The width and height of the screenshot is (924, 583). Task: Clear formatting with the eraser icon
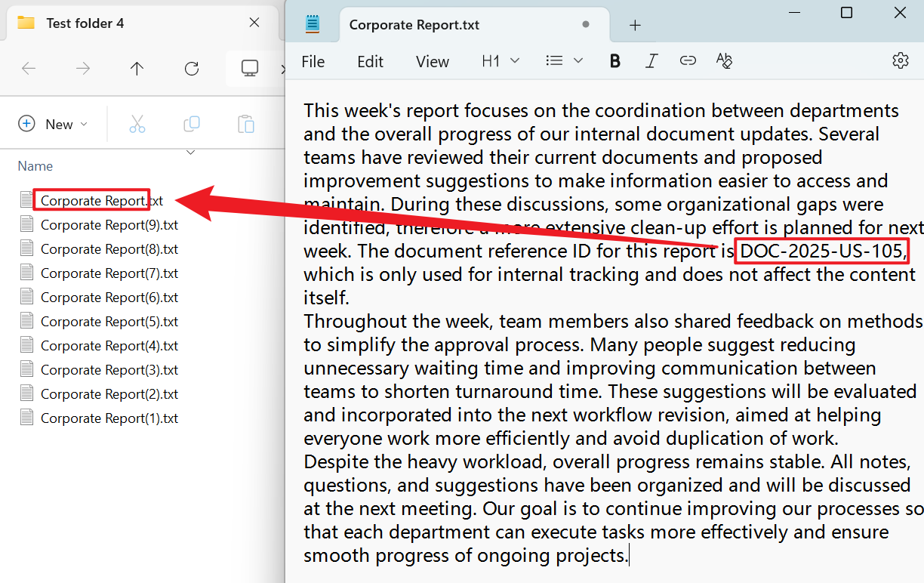(724, 61)
